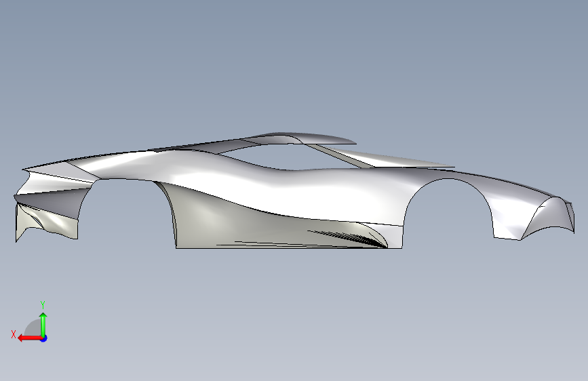Viewport: 588px width, 381px height.
Task: Click the red X axis arrow on the triad
Action: (x=30, y=338)
